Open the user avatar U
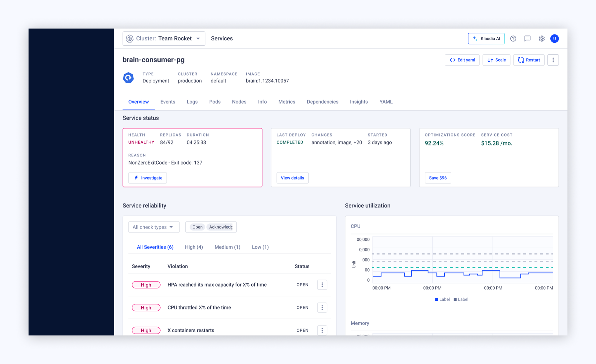The height and width of the screenshot is (364, 596). (555, 39)
